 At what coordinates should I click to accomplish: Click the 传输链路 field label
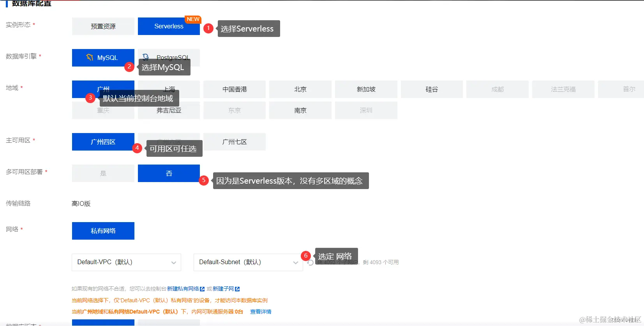point(18,203)
